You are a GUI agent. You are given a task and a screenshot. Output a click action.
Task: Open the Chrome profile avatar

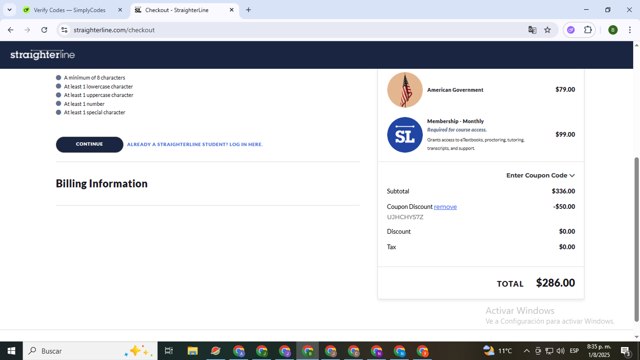pos(613,30)
